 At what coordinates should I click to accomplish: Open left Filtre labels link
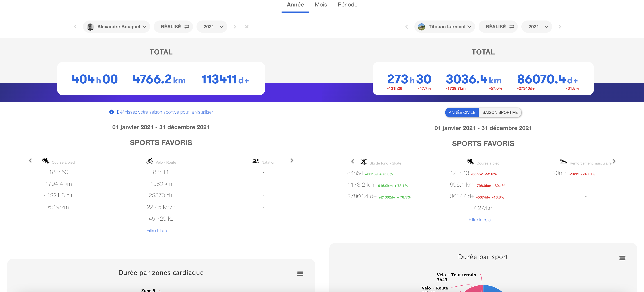(157, 231)
